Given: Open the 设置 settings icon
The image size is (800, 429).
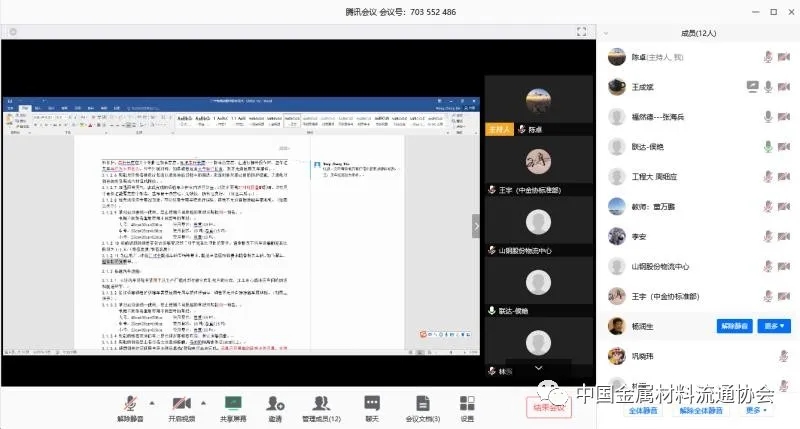Looking at the screenshot, I should (x=467, y=402).
